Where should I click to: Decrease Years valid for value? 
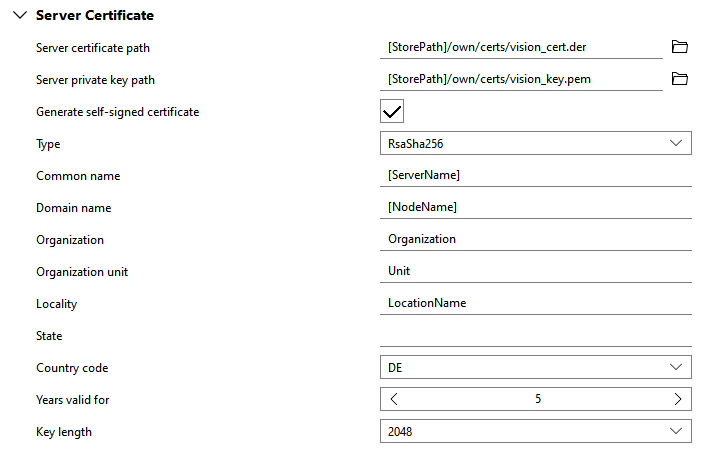(394, 399)
